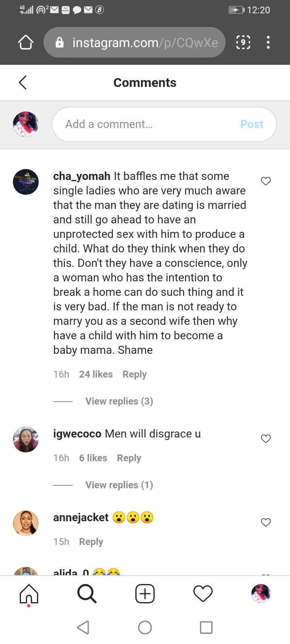Click the Post comment button
The width and height of the screenshot is (290, 644).
click(252, 124)
